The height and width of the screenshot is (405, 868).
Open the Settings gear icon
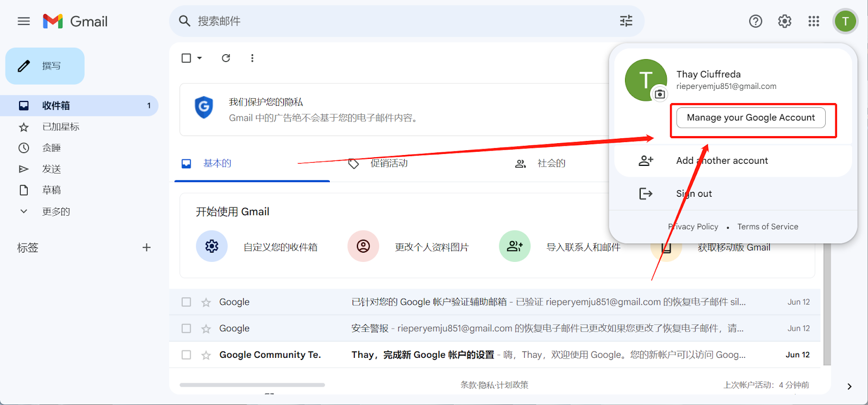pos(784,21)
